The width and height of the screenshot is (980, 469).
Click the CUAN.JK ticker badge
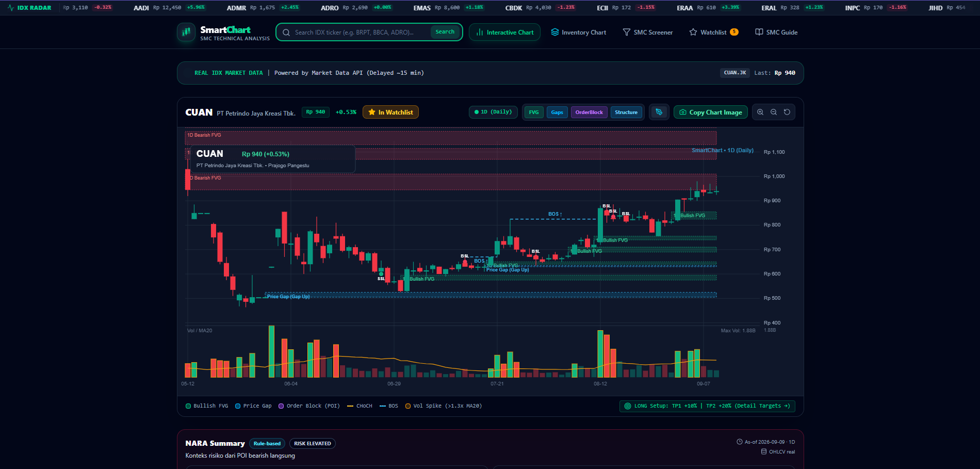(x=734, y=73)
